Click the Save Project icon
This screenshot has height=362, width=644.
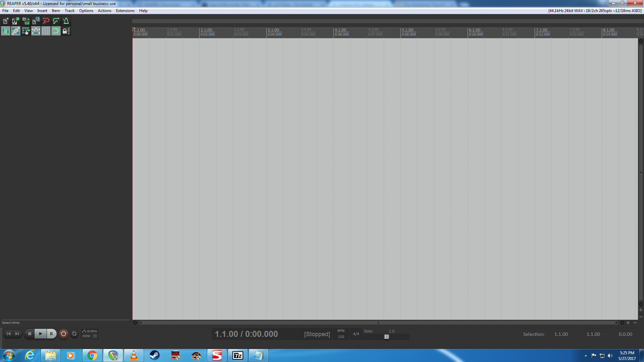click(x=26, y=21)
